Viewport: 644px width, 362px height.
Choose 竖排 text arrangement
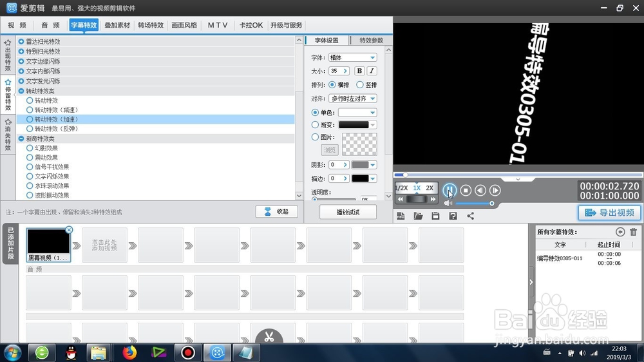point(360,84)
